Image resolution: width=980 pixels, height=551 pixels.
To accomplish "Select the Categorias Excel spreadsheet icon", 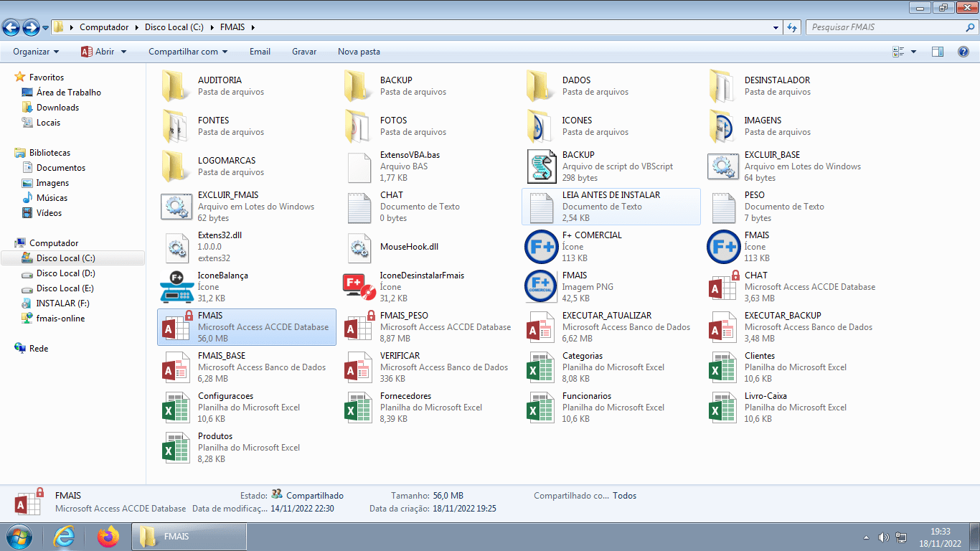I will pos(541,367).
